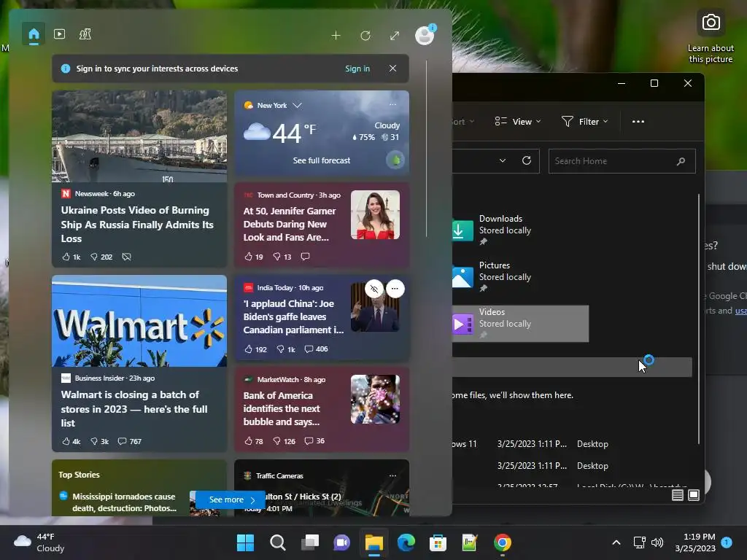Switch File Explorer to details view icon

click(677, 495)
